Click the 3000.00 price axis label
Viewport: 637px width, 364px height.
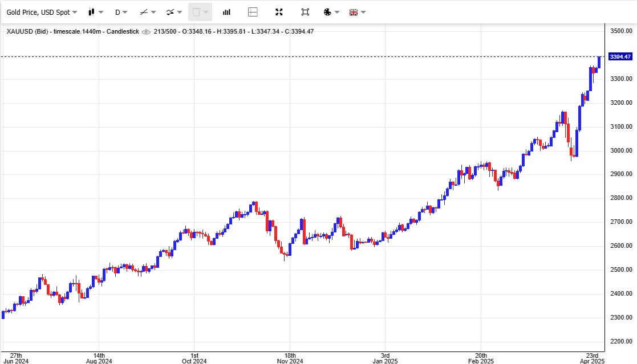(x=621, y=151)
